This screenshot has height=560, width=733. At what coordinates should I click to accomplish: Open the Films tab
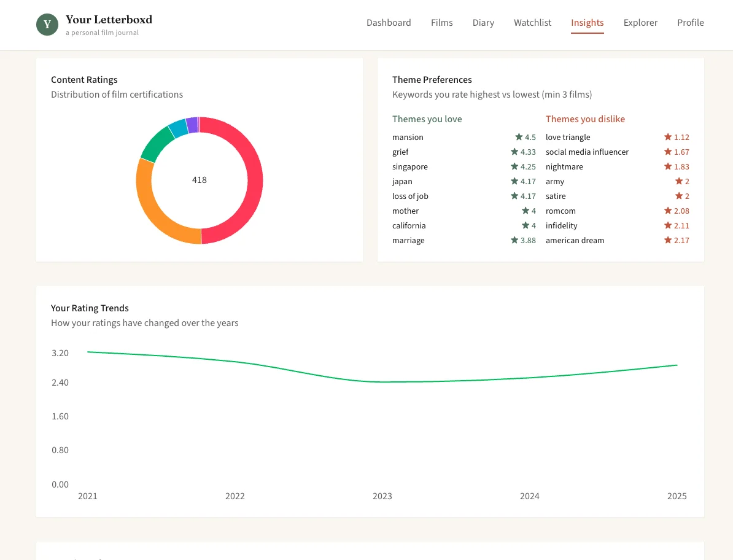tap(441, 23)
